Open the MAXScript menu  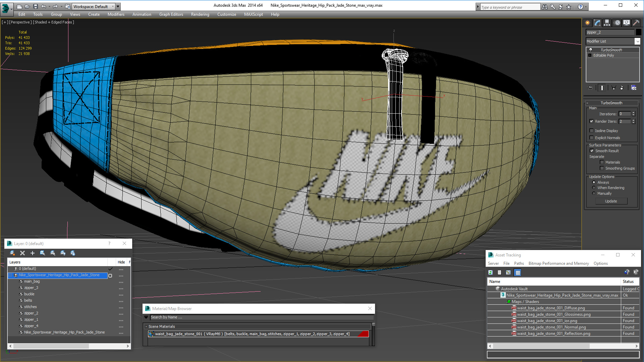[x=254, y=14]
